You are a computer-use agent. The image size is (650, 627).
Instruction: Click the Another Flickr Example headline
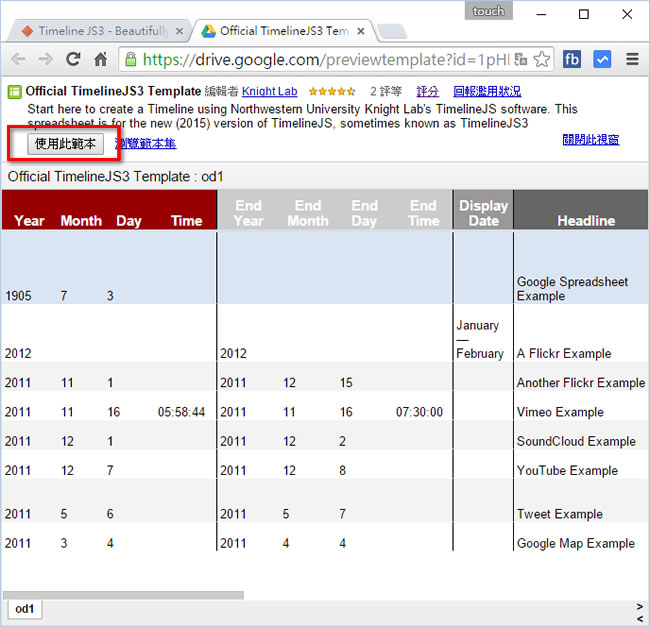coord(581,383)
